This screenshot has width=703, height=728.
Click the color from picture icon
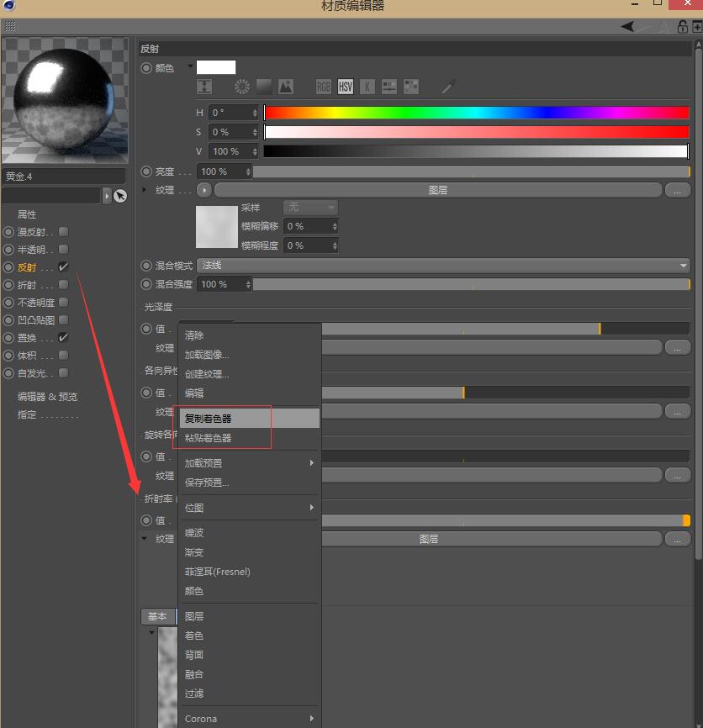286,87
